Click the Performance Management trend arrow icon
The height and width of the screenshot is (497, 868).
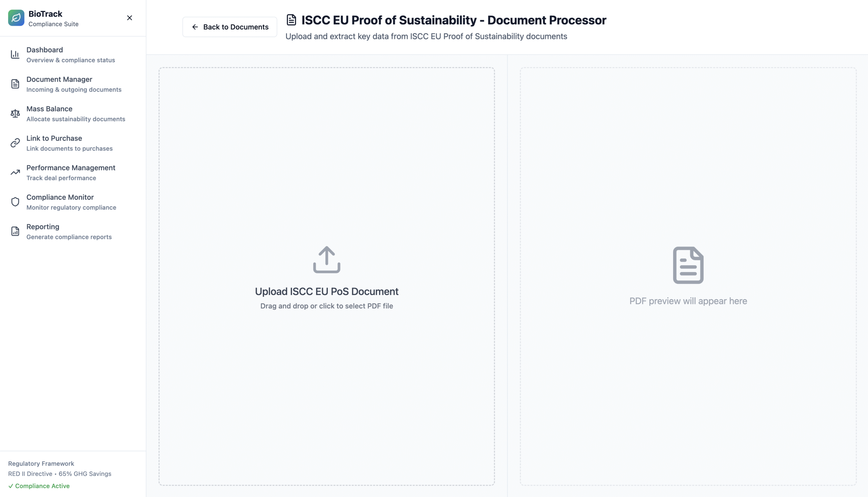[x=15, y=172]
